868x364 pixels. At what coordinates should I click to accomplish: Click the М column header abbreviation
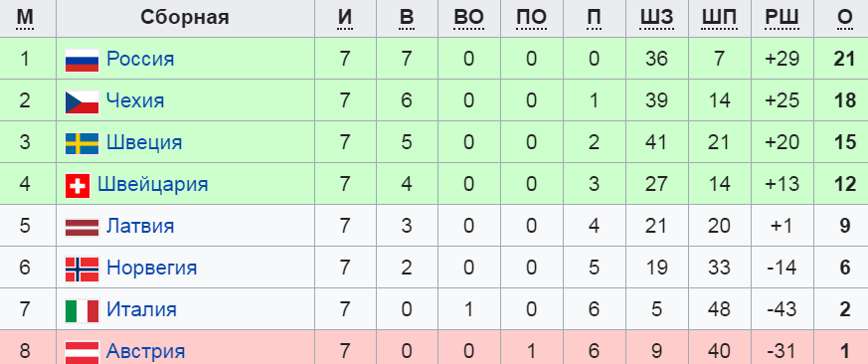coord(24,18)
